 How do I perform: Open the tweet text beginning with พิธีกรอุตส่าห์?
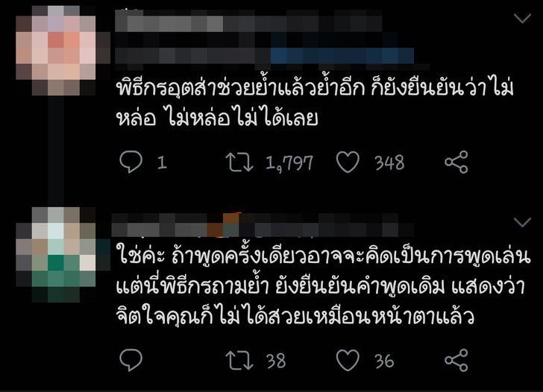(315, 103)
